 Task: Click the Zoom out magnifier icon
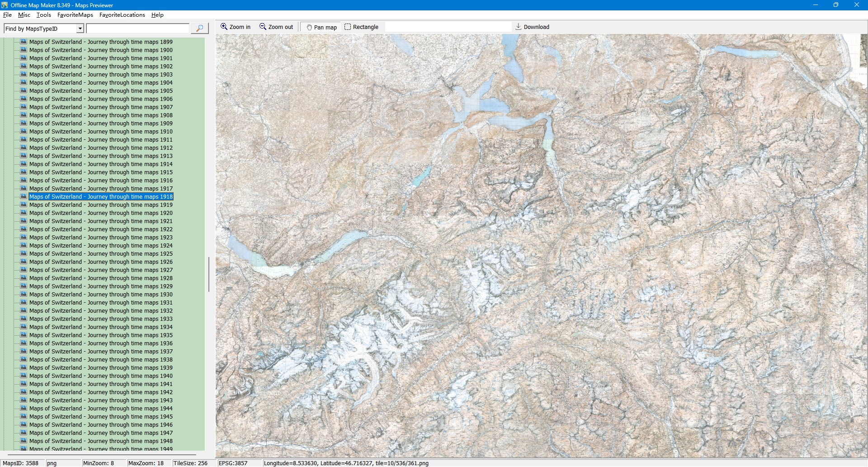tap(263, 27)
